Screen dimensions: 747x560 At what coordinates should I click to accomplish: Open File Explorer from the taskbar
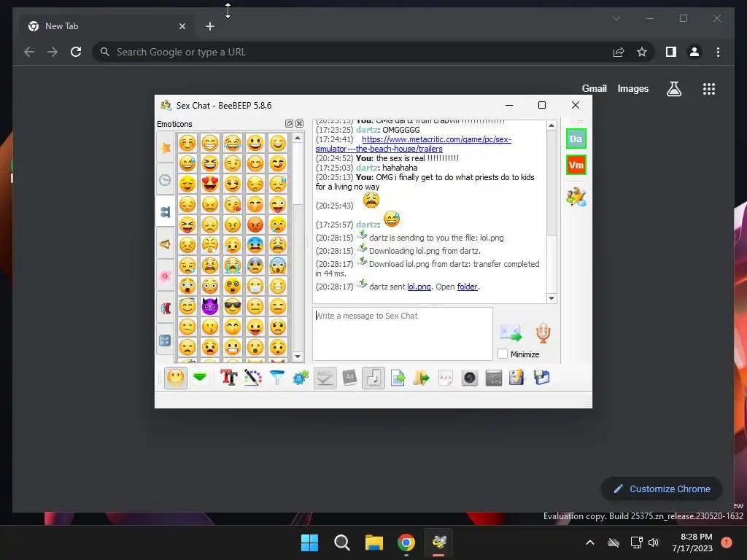[374, 542]
